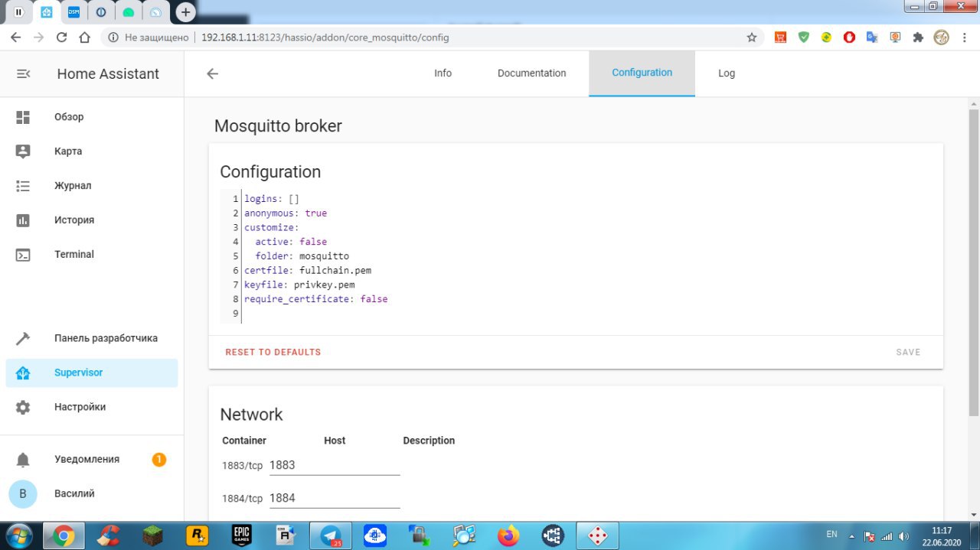
Task: Switch to the DSM browser tab
Action: 73,12
